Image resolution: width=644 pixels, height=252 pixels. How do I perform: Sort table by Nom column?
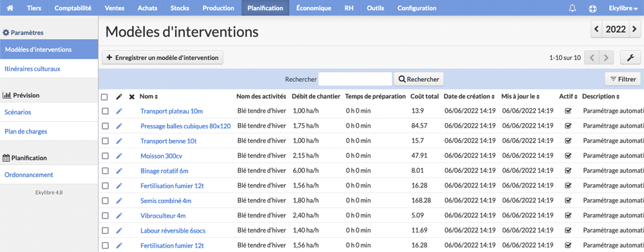click(x=149, y=97)
